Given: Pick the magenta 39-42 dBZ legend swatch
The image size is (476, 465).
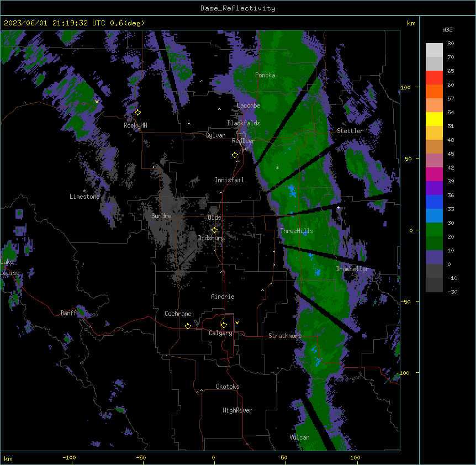Looking at the screenshot, I should pyautogui.click(x=434, y=174).
